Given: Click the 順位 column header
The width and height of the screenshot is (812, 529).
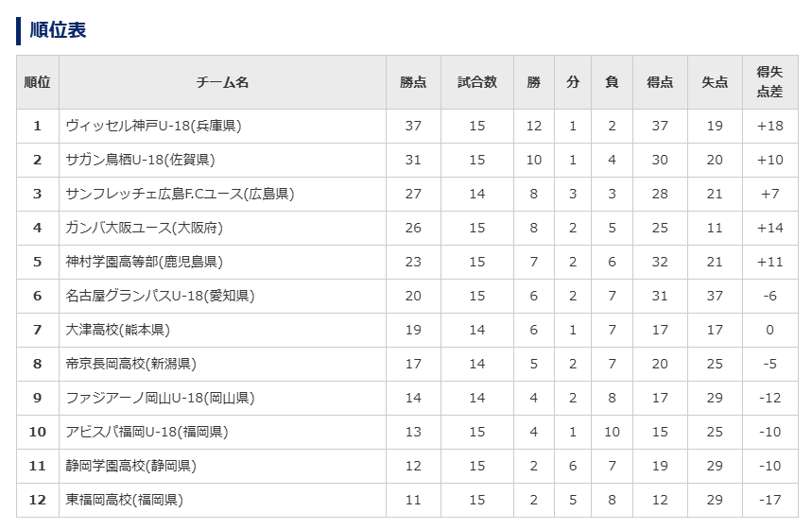Looking at the screenshot, I should [38, 82].
